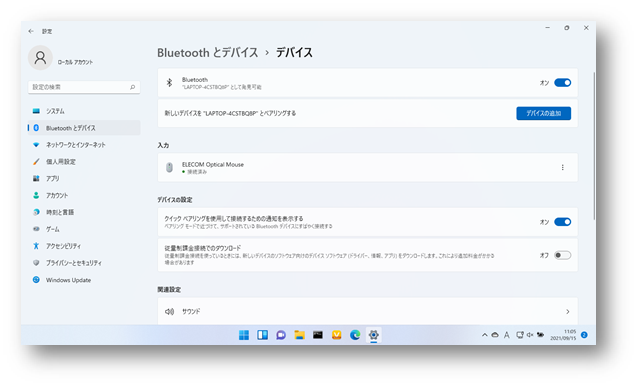Click the search magnifier icon

132,87
